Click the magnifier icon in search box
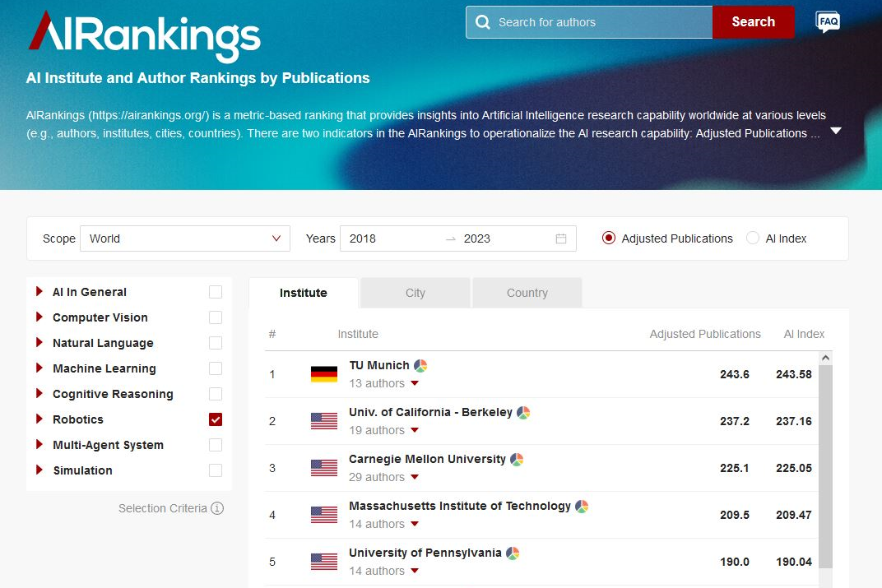 (x=483, y=22)
